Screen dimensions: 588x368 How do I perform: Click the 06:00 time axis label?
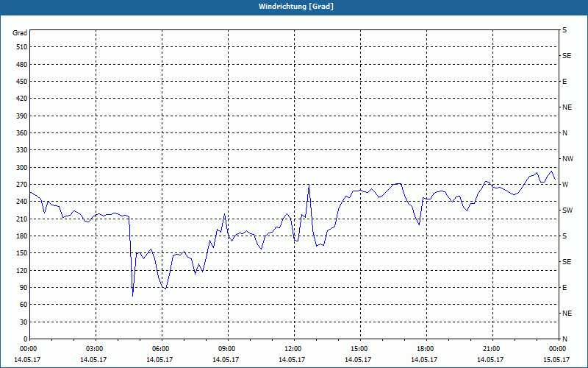click(161, 349)
